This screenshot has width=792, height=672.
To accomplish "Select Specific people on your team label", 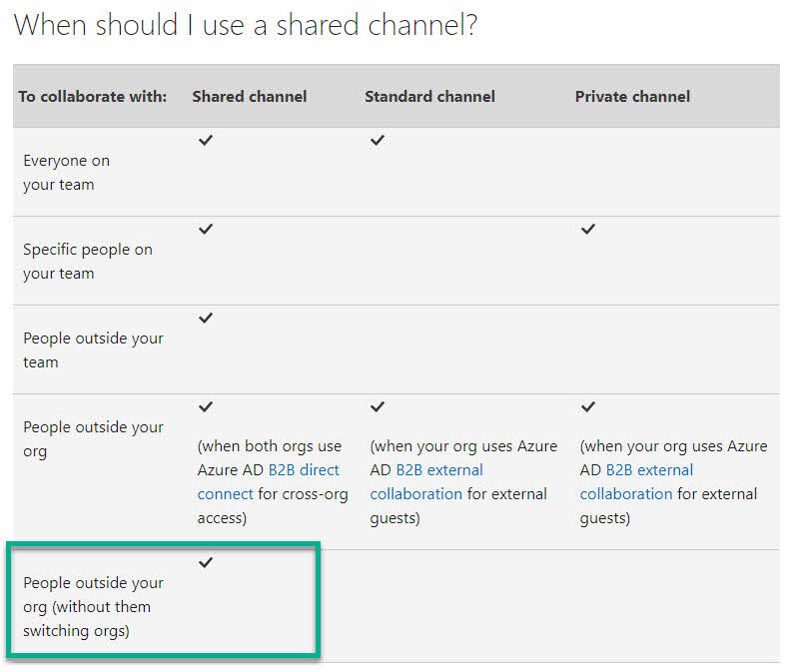I will click(x=87, y=262).
